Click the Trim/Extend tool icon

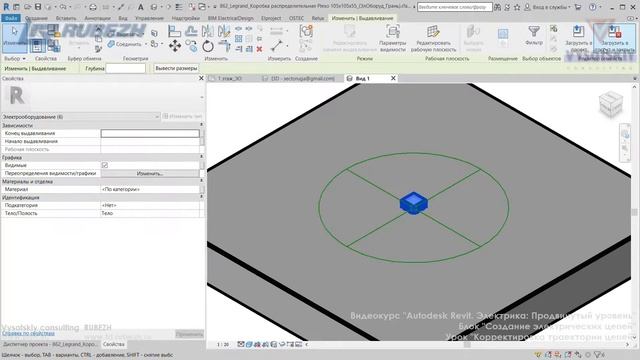coord(224,46)
